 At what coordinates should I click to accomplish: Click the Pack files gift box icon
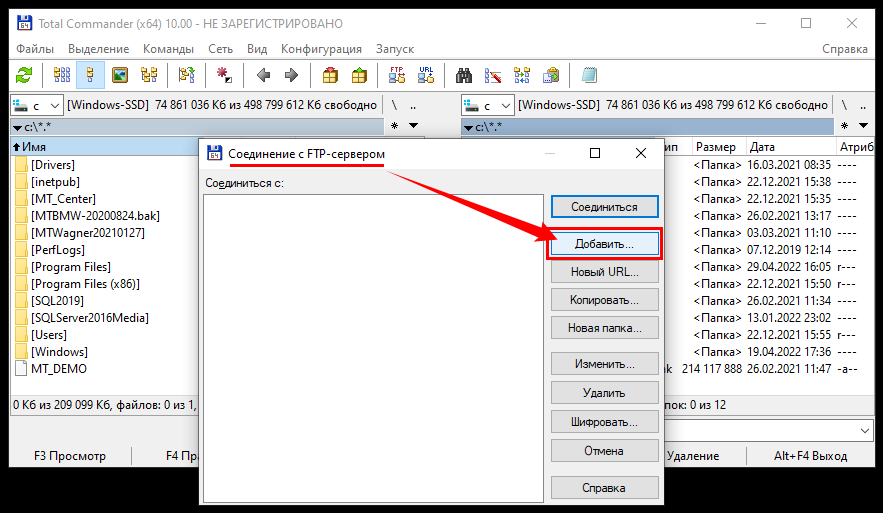tap(329, 75)
